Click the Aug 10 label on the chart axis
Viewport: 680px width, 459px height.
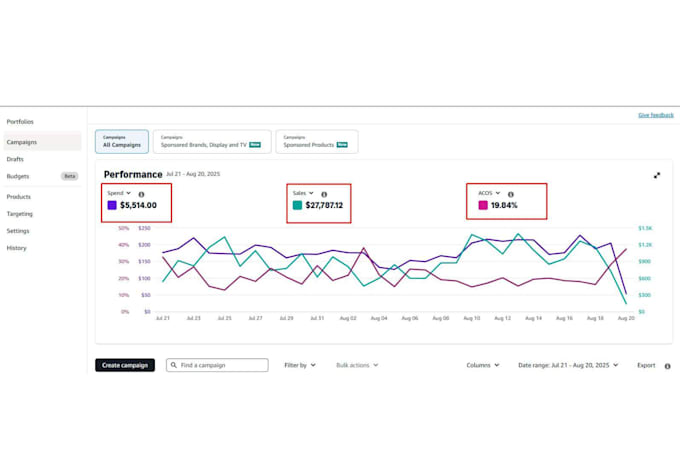(x=472, y=318)
